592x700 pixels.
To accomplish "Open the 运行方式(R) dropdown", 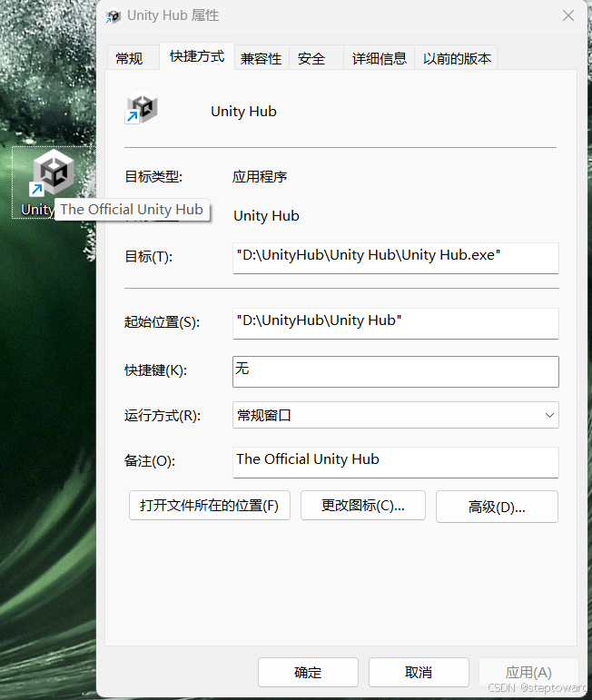I will tap(396, 415).
